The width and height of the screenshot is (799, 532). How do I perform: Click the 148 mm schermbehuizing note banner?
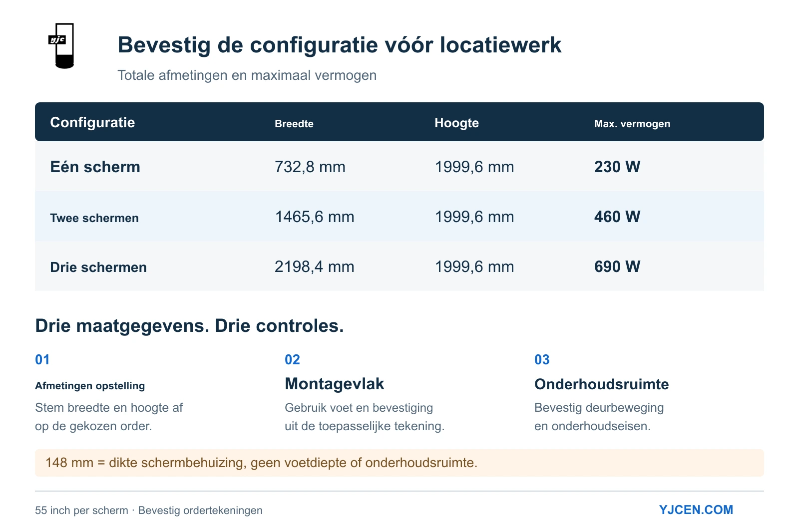pos(399,463)
